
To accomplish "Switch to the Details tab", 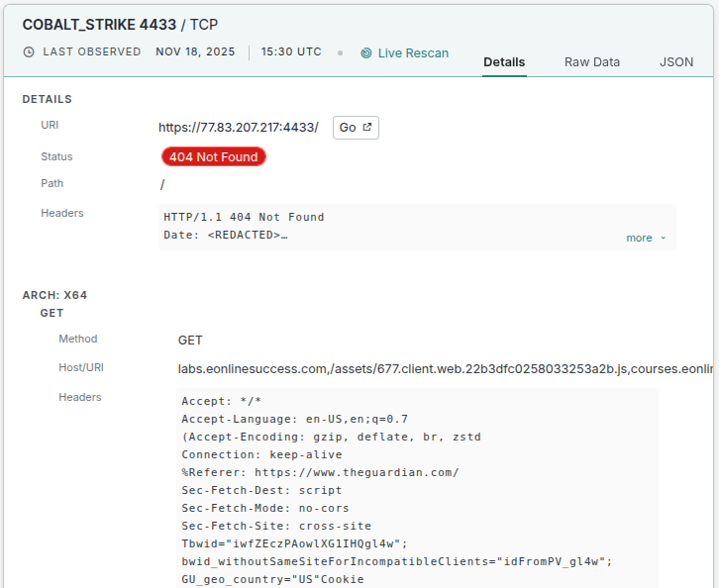I will point(504,62).
